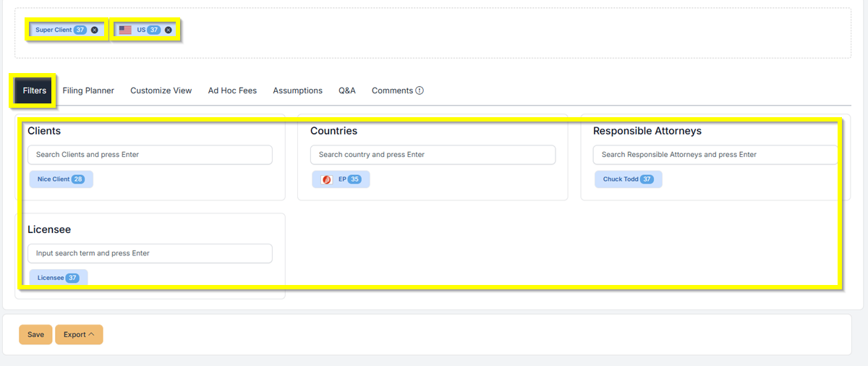Viewport: 868px width, 366px height.
Task: Open the Export dropdown menu
Action: (x=79, y=335)
